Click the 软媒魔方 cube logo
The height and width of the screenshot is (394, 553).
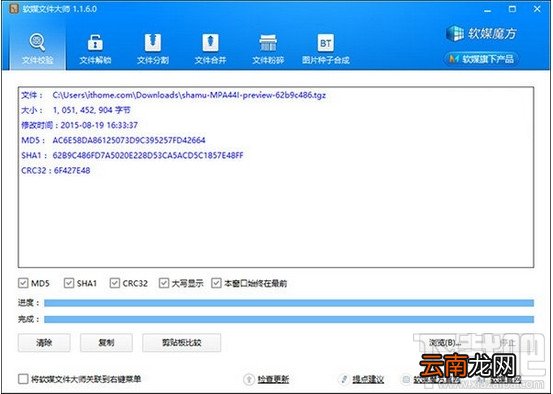(481, 34)
